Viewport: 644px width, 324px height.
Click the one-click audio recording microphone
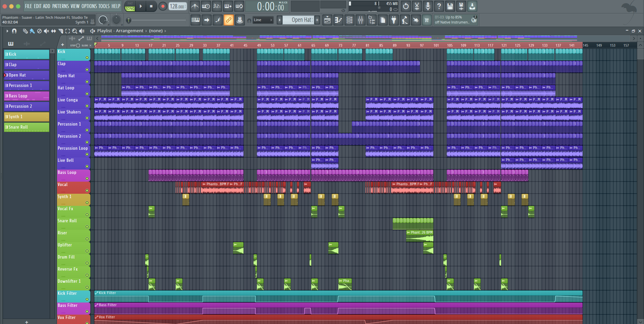click(428, 6)
